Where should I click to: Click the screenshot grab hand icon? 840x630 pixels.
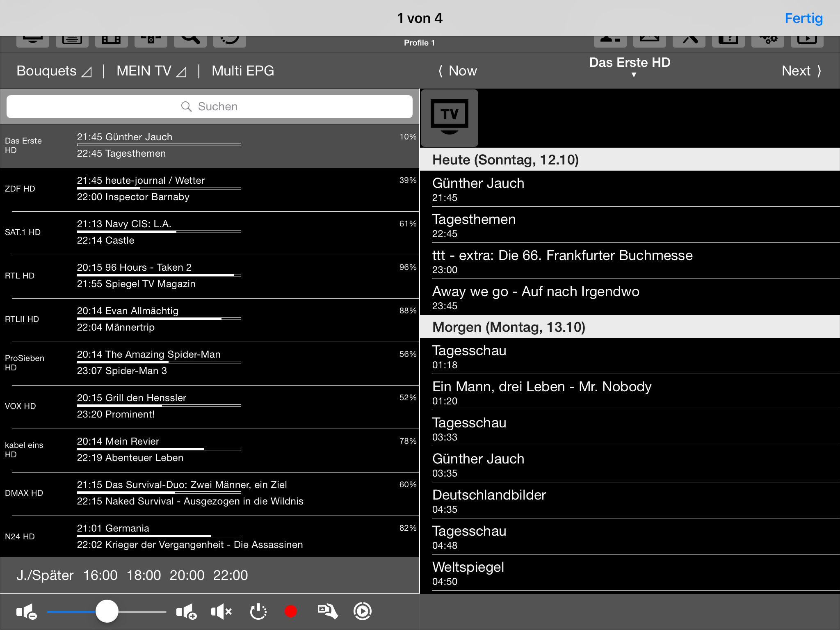[327, 612]
